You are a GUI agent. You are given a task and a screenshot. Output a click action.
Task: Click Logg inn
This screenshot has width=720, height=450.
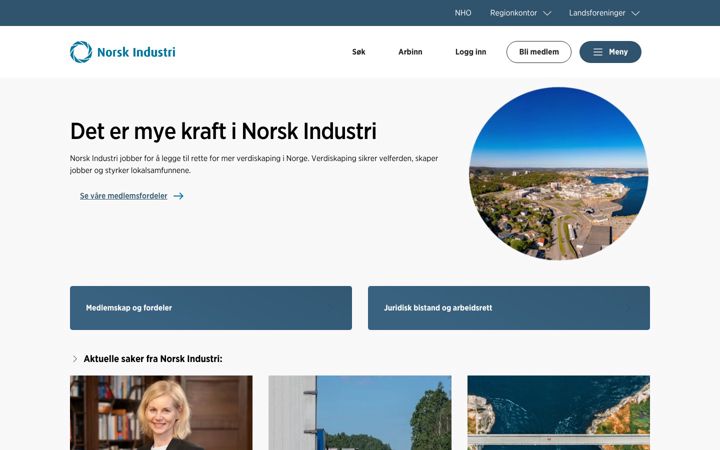pyautogui.click(x=471, y=52)
